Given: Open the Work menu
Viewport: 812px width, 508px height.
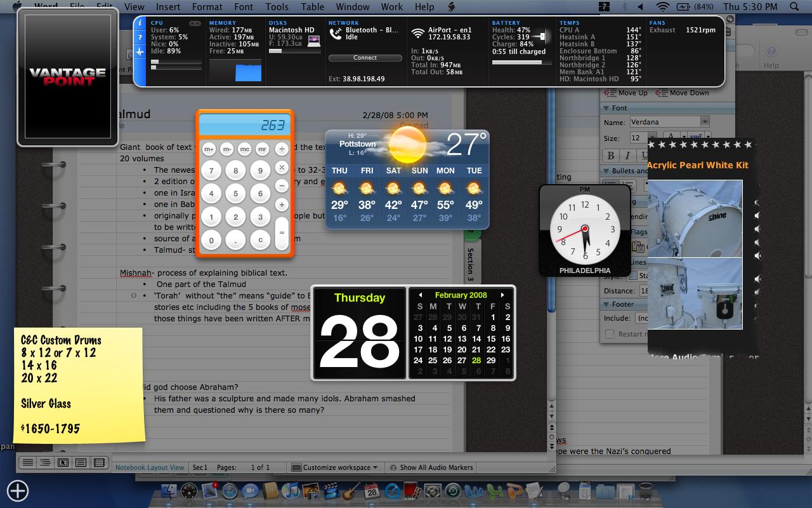Looking at the screenshot, I should pyautogui.click(x=392, y=7).
